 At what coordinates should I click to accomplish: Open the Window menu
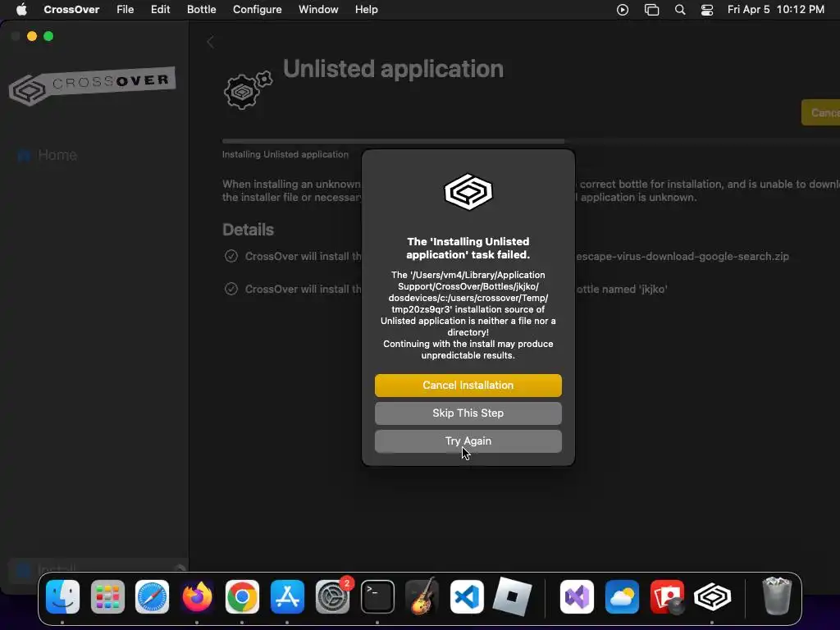(318, 9)
